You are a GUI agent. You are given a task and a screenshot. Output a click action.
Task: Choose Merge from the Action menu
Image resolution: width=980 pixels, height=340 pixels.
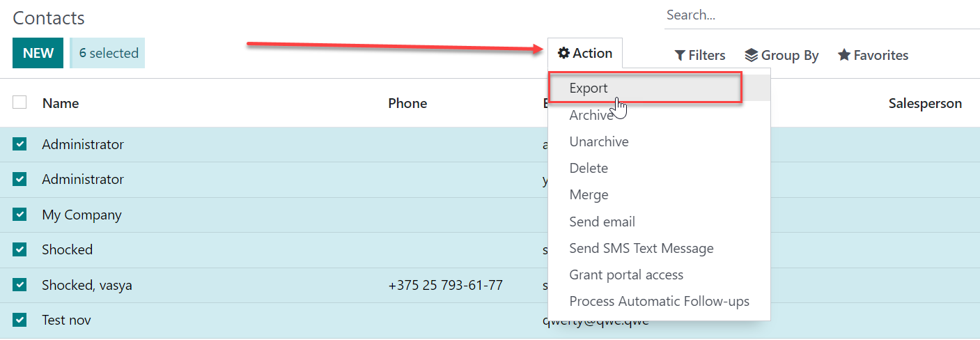589,195
